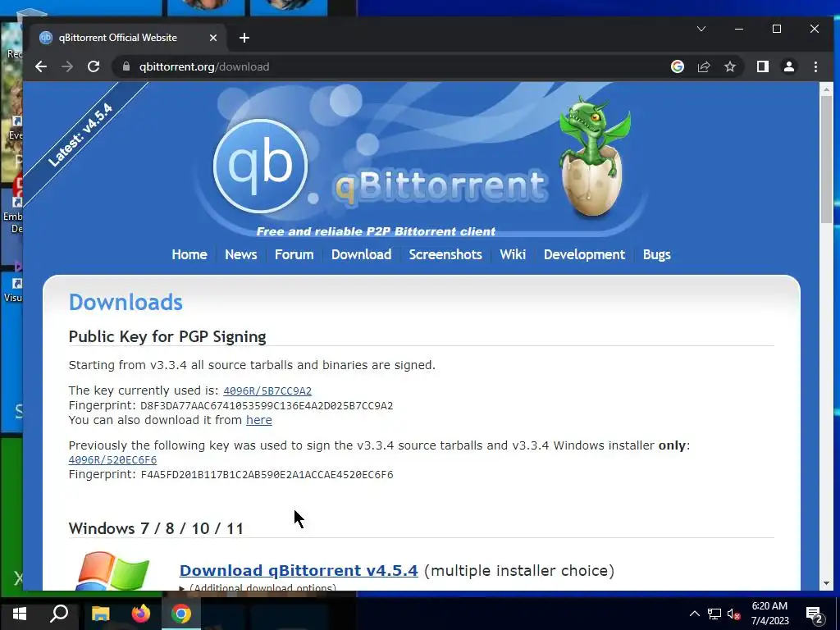Click the address bar URL

[x=204, y=66]
